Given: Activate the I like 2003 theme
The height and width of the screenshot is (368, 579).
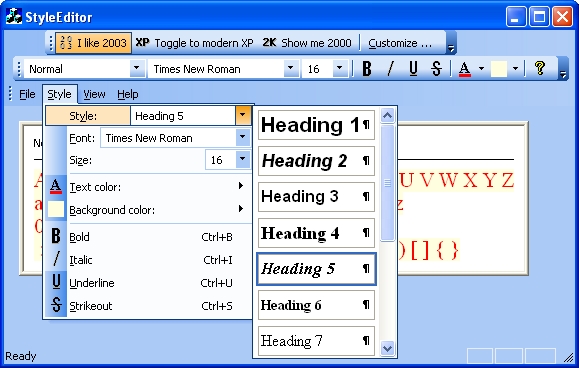Looking at the screenshot, I should pos(93,43).
